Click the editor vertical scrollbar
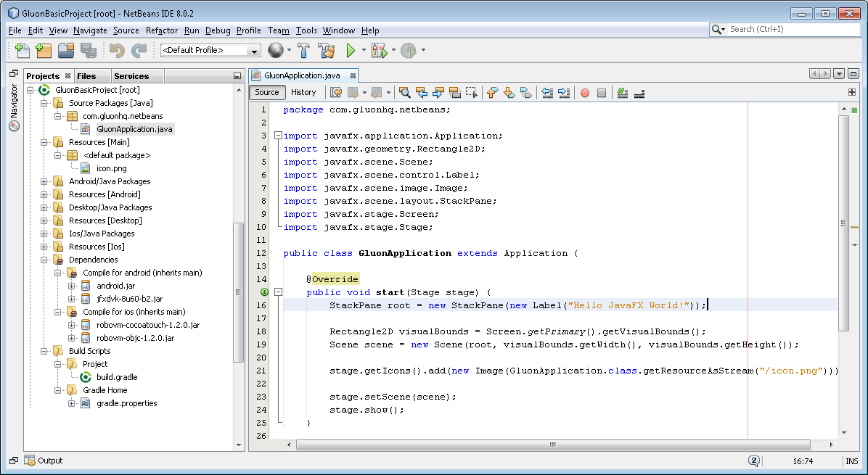The width and height of the screenshot is (868, 475). point(843,223)
